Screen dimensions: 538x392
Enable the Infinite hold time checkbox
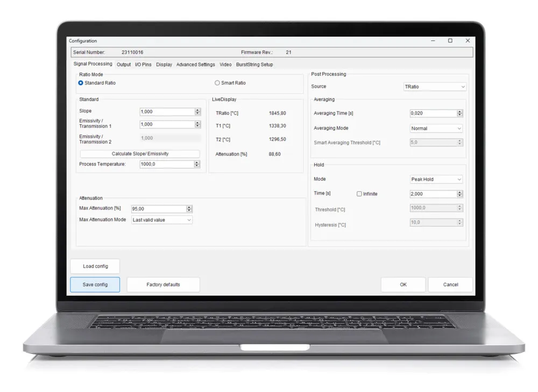(359, 194)
